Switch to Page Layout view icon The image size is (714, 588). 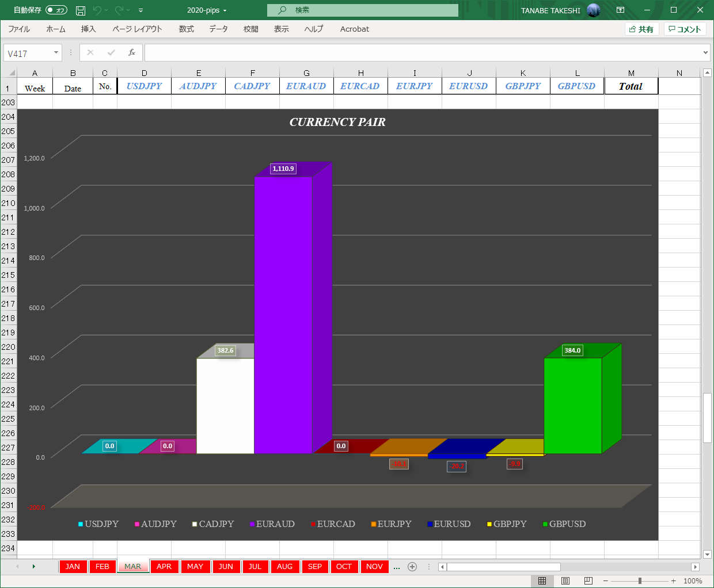(x=565, y=581)
